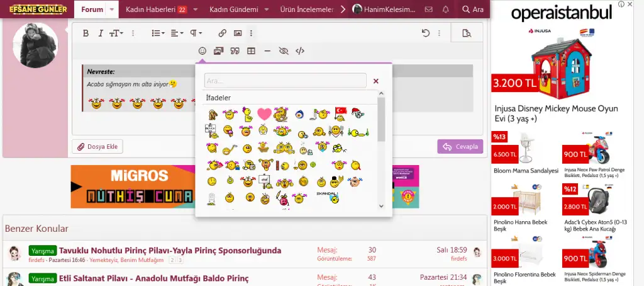
Task: Insert a quote block
Action: (235, 51)
